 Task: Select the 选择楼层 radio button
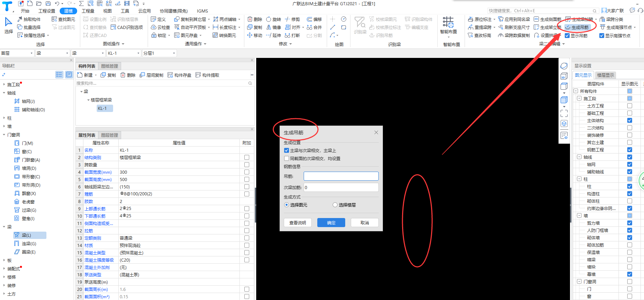tap(335, 205)
